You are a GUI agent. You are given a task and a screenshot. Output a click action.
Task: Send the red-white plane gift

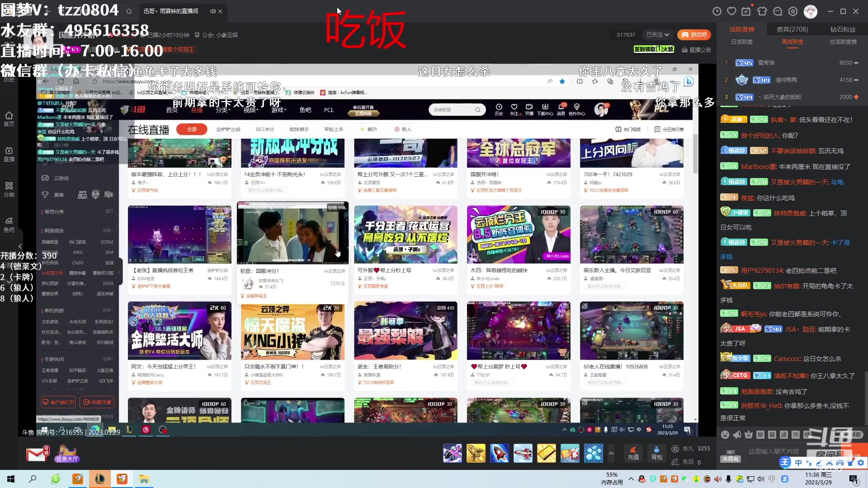[x=523, y=453]
